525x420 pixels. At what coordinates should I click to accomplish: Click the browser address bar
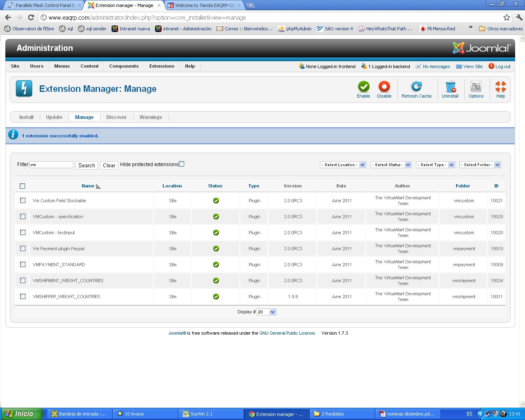(x=271, y=18)
